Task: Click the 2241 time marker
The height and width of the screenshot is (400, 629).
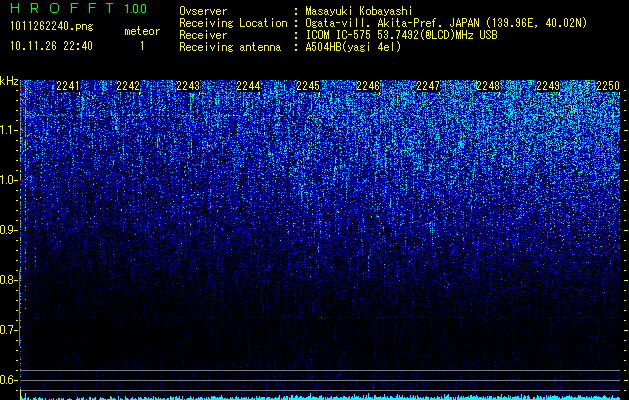Action: pos(68,85)
